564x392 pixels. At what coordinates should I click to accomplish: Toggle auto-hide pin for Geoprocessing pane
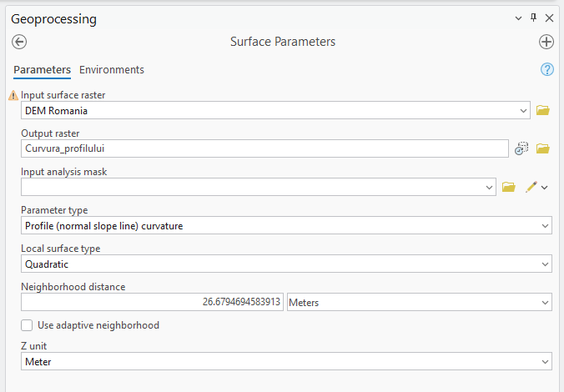pos(534,18)
